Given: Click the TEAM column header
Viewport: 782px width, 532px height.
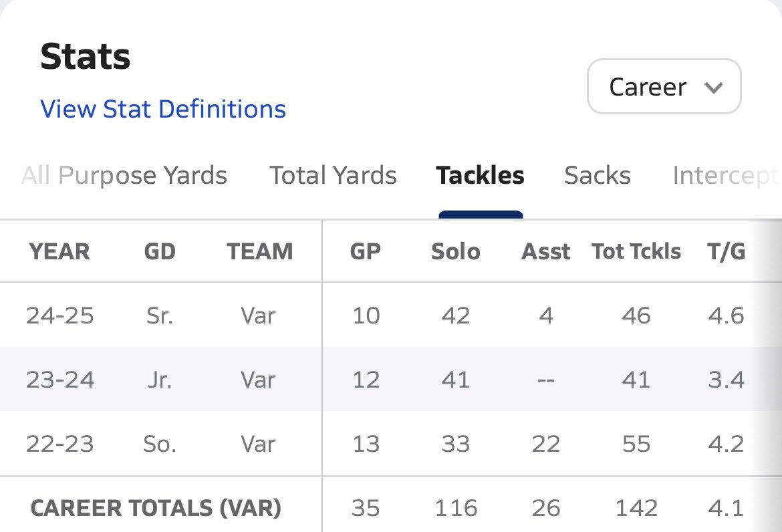Looking at the screenshot, I should pyautogui.click(x=260, y=251).
